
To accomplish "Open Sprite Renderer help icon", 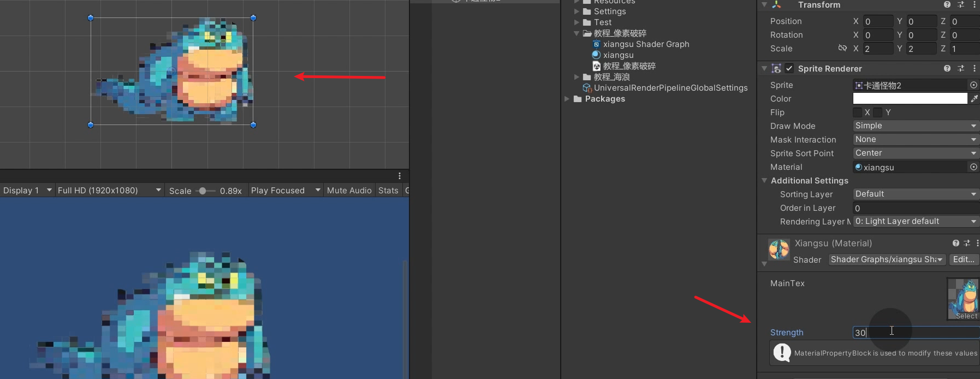I will (x=947, y=68).
